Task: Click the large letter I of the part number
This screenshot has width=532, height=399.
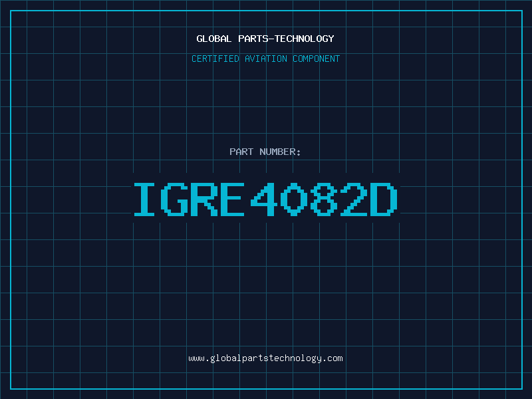Action: click(x=144, y=199)
